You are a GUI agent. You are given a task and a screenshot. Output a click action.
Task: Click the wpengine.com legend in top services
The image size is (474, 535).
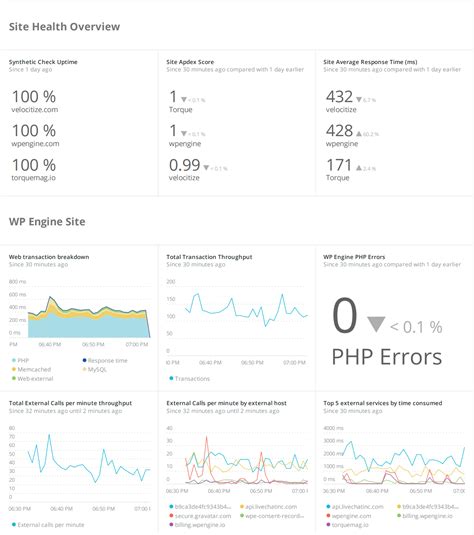click(349, 516)
